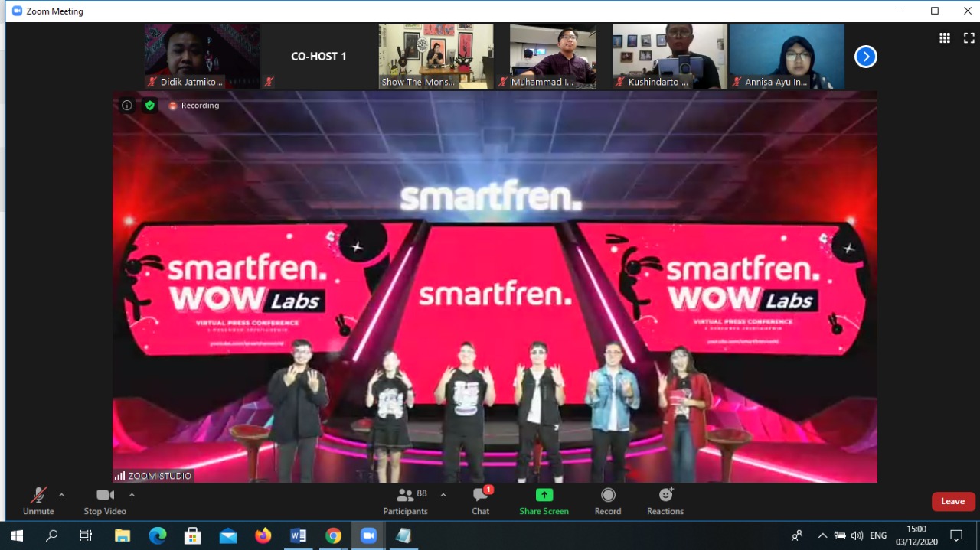Open battery status tray icon
The width and height of the screenshot is (980, 550).
pyautogui.click(x=840, y=535)
